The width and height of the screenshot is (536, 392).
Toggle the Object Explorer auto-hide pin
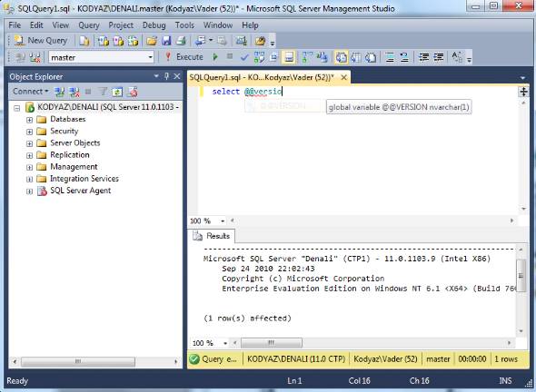point(166,76)
